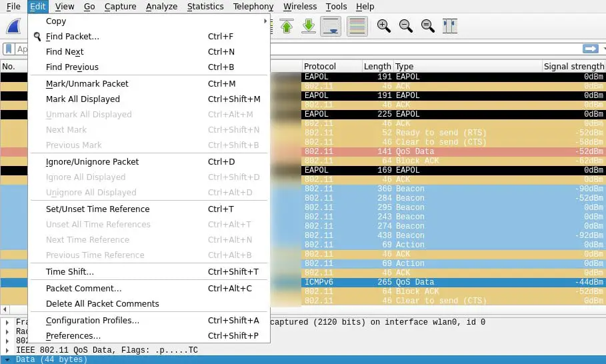Viewport: 606px width, 364px height.
Task: Expand the Copy submenu
Action: [x=149, y=21]
